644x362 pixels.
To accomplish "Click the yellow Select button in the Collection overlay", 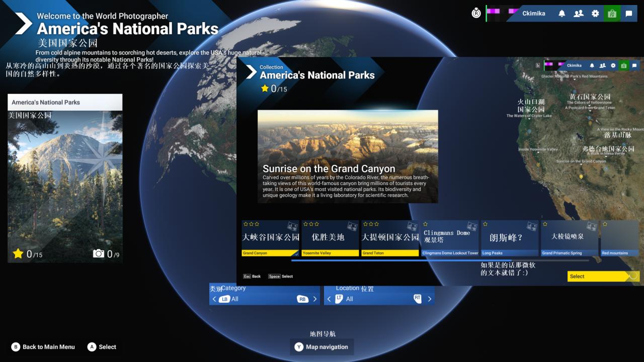I will tap(603, 276).
